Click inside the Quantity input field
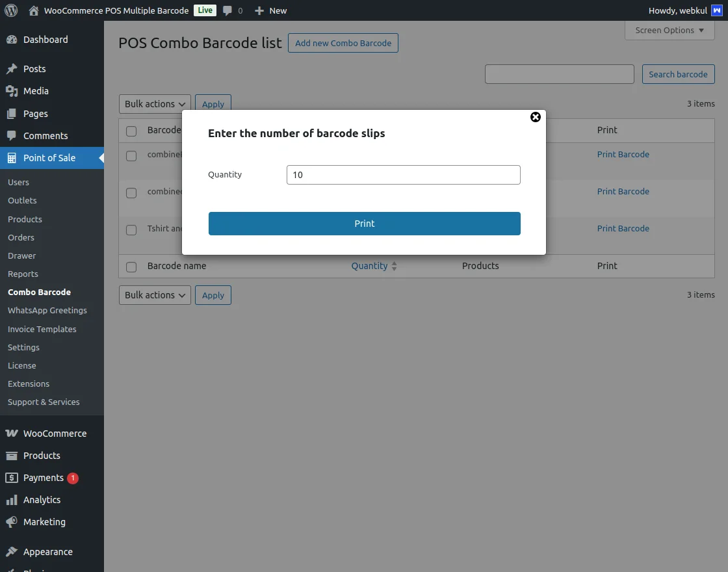728x572 pixels. click(403, 174)
